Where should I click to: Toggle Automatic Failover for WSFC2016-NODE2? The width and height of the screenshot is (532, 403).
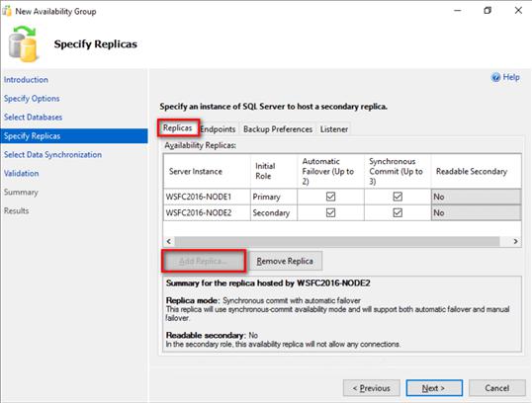330,212
